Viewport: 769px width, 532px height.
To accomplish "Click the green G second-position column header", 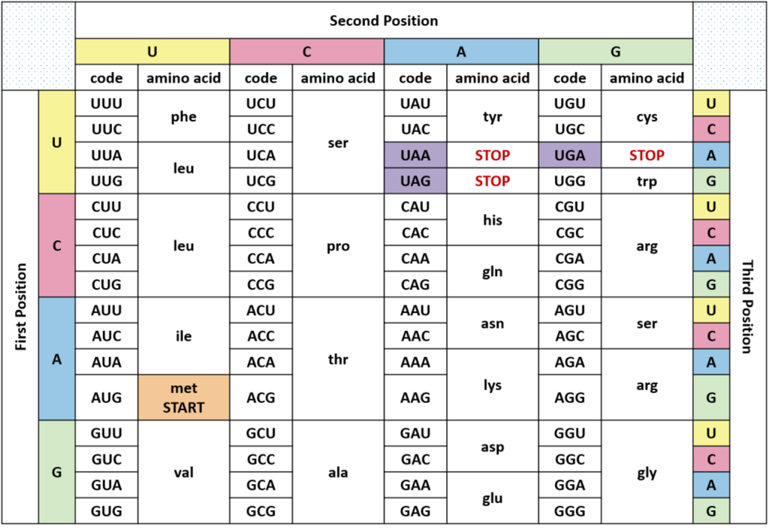I will 616,52.
